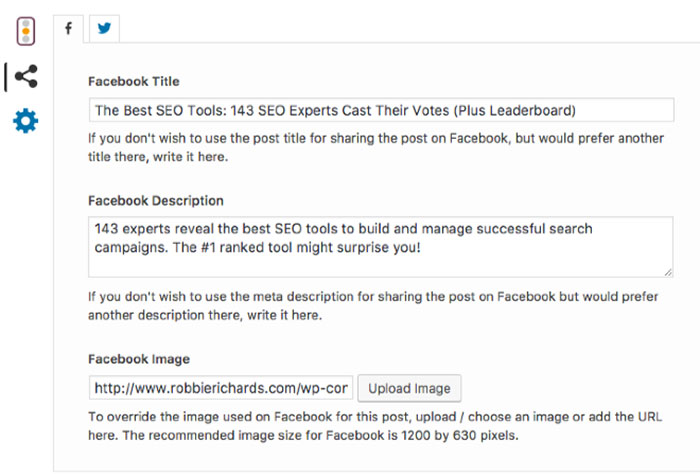700x476 pixels.
Task: Click the "Facebook Title" label
Action: pos(134,81)
